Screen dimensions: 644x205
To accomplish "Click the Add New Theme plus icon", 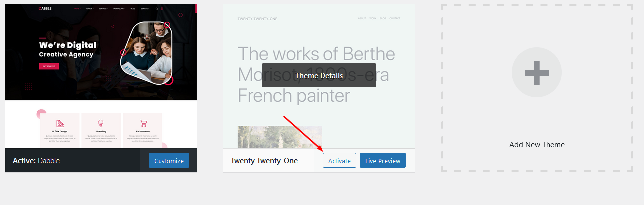I will 537,72.
